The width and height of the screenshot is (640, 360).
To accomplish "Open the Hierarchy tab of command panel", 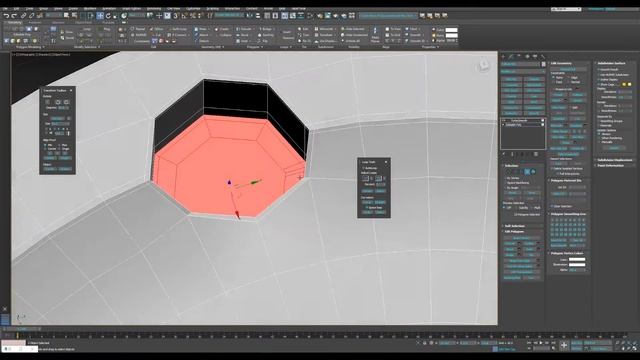I will coord(519,56).
